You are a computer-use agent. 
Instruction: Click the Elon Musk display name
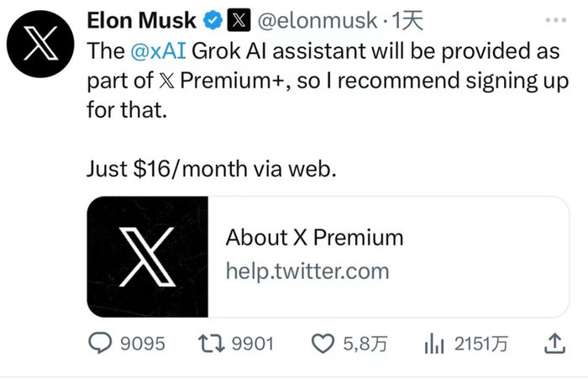(142, 19)
